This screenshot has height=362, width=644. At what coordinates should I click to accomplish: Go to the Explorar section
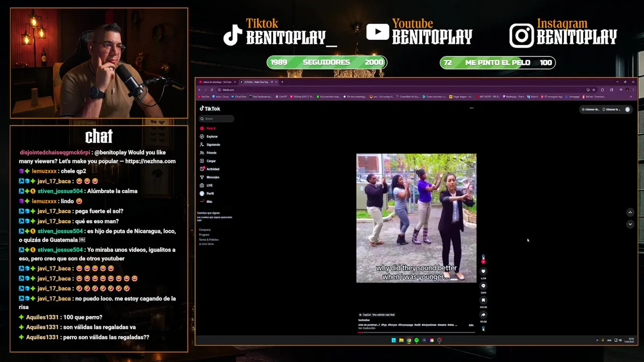tap(209, 136)
